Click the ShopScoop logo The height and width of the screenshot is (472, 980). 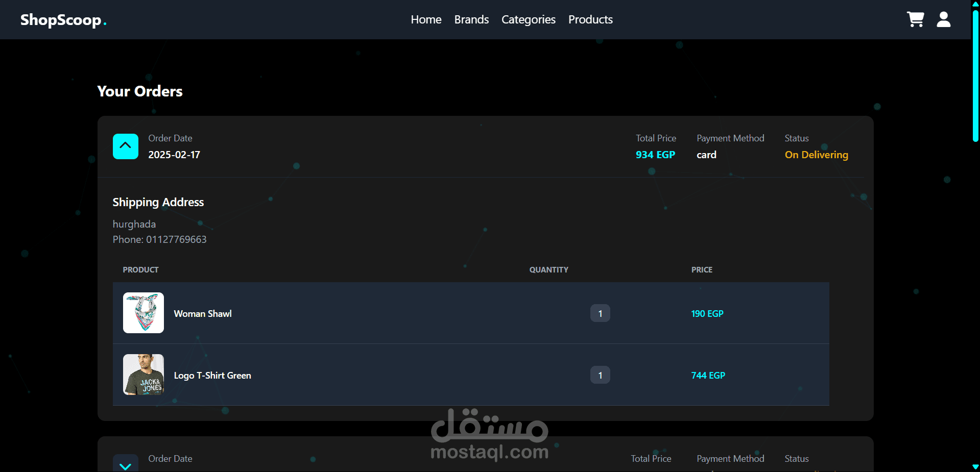click(63, 20)
